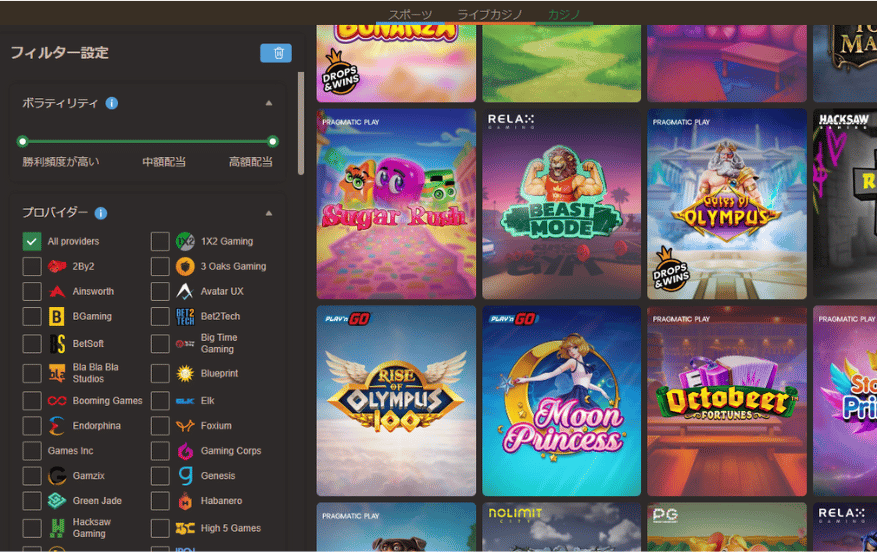Click the left volatility slider handle
The image size is (877, 552).
[x=22, y=141]
